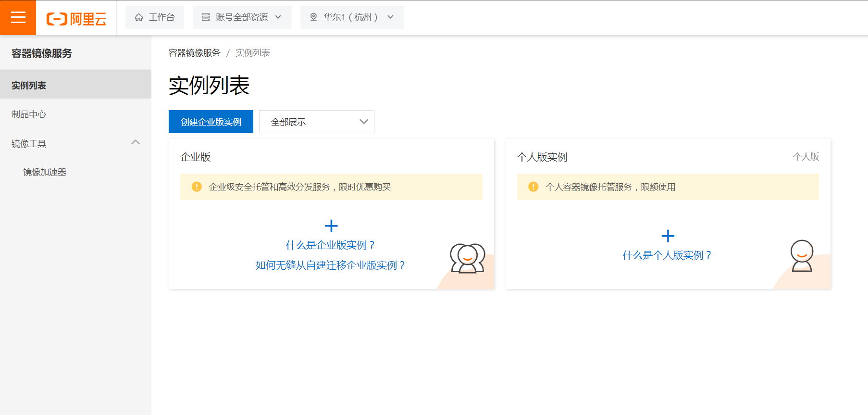Click the stacked resources icon in 账号全部资源
The height and width of the screenshot is (415, 868).
point(206,17)
